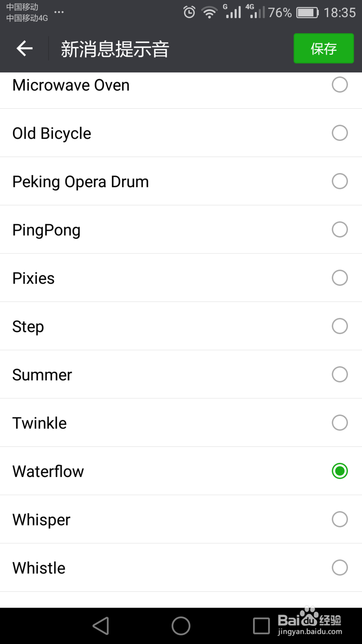
Task: Choose Peking Opera Drum radio button
Action: tap(340, 181)
